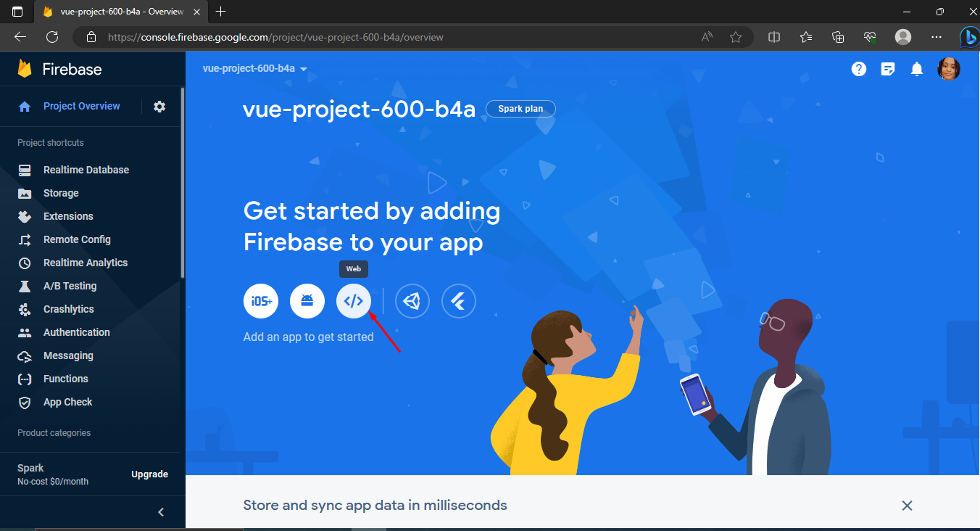980x531 pixels.
Task: Expand the Product categories section
Action: tap(54, 433)
